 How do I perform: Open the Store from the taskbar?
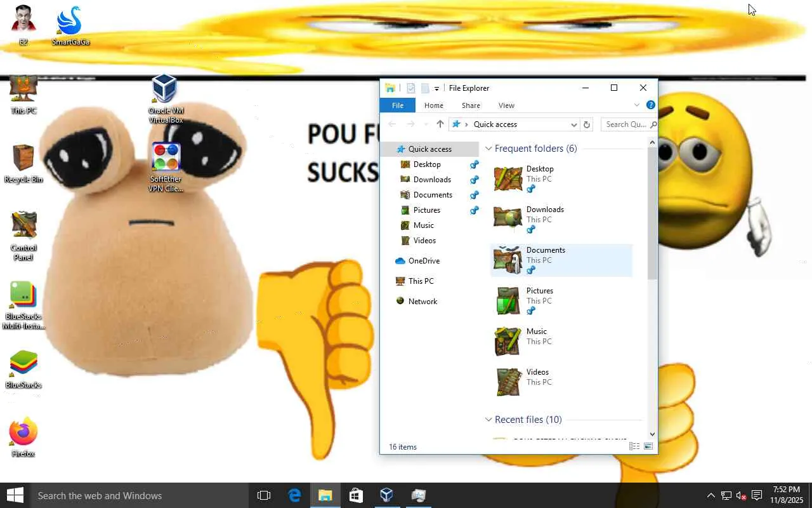click(x=355, y=495)
